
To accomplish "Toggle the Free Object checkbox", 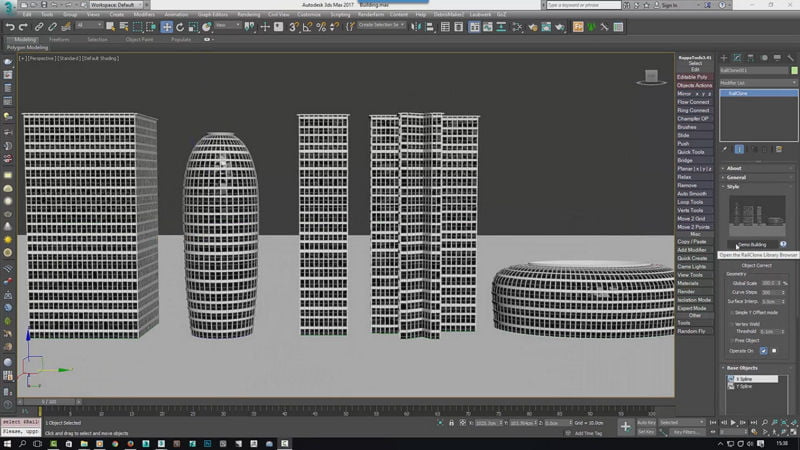I will (730, 340).
